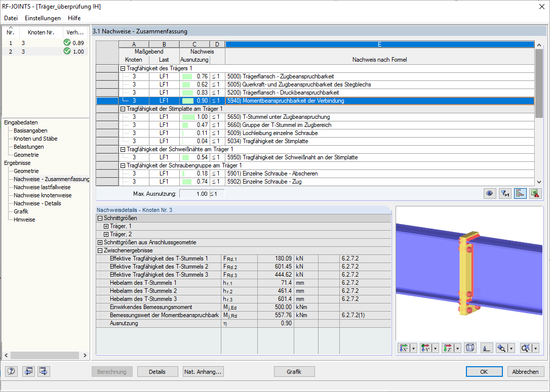Image resolution: width=550 pixels, height=392 pixels.
Task: Toggle result visibility with the eye icon
Action: pyautogui.click(x=489, y=193)
